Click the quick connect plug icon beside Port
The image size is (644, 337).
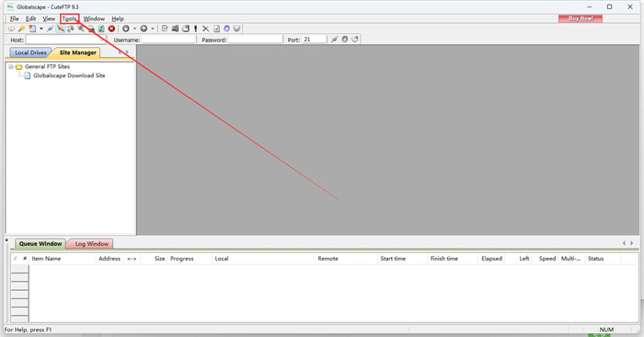(335, 40)
